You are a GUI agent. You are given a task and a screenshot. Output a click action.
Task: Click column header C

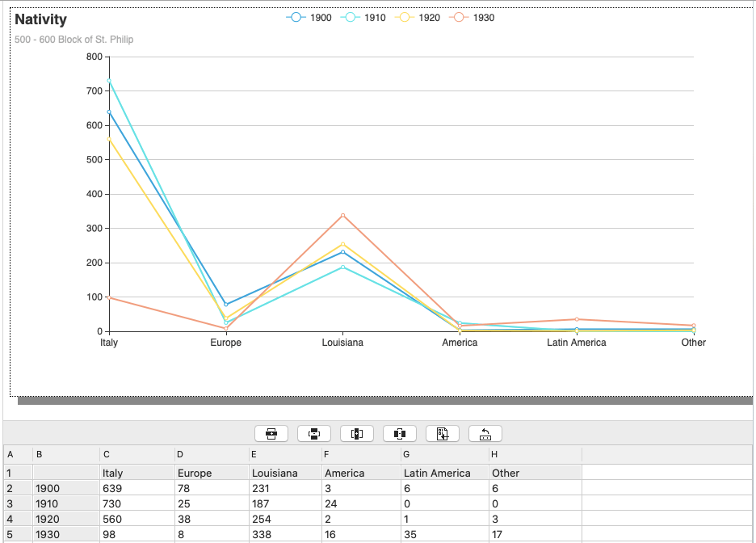pos(136,455)
